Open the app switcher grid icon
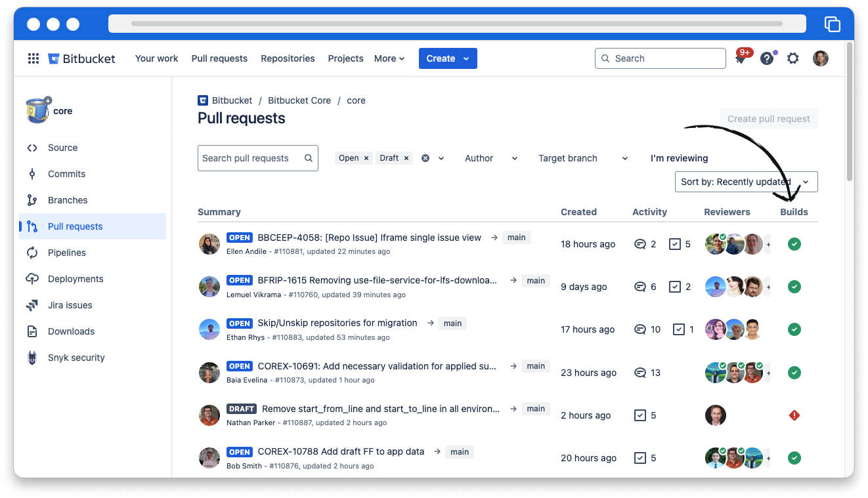The height and width of the screenshot is (498, 868). point(33,58)
